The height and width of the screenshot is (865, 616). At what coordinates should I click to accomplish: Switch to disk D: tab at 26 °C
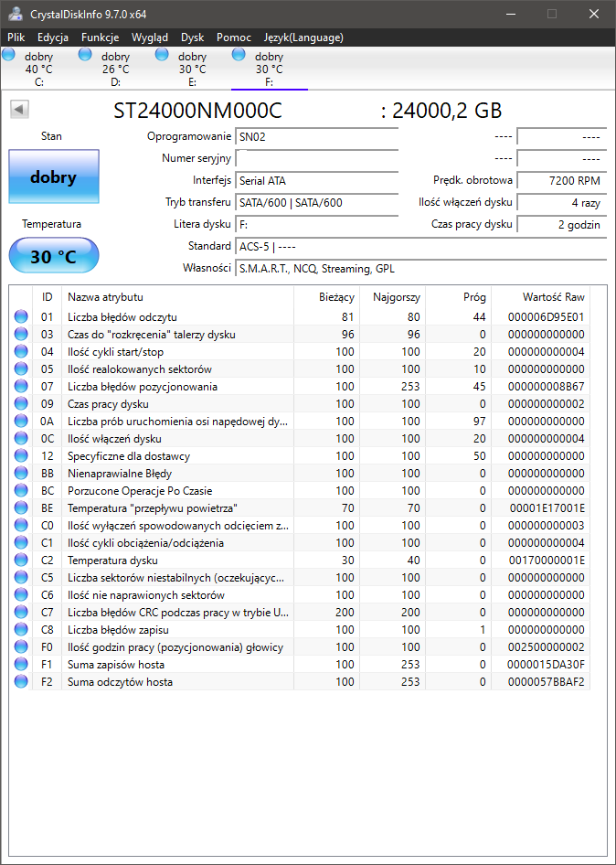click(x=115, y=69)
